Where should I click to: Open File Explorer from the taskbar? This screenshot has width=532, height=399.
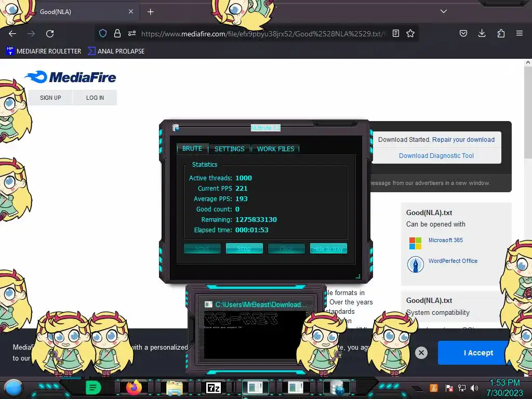point(175,388)
